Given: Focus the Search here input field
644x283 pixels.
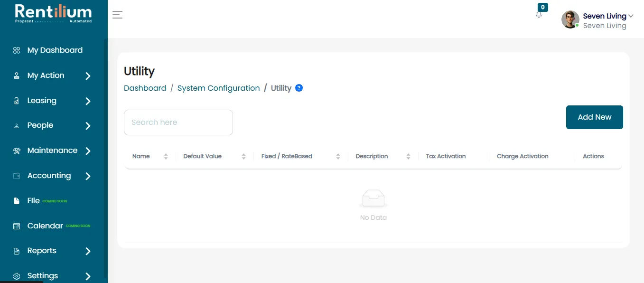Looking at the screenshot, I should pyautogui.click(x=178, y=123).
